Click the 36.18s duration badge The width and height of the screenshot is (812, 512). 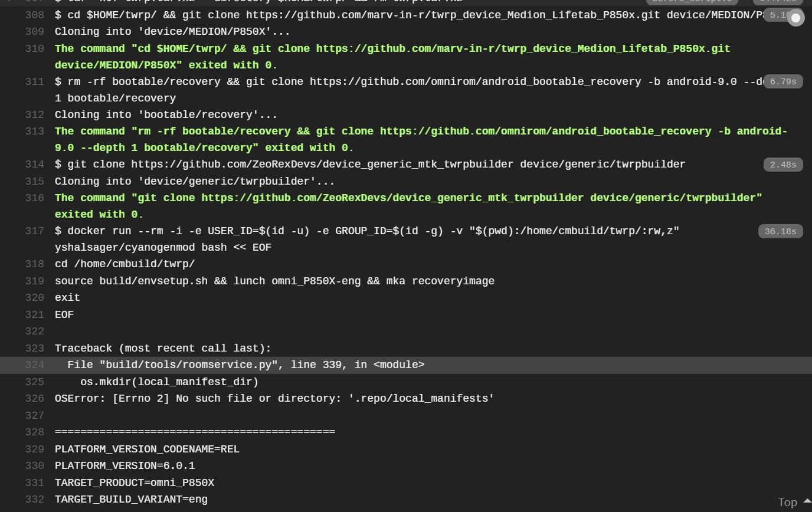780,231
